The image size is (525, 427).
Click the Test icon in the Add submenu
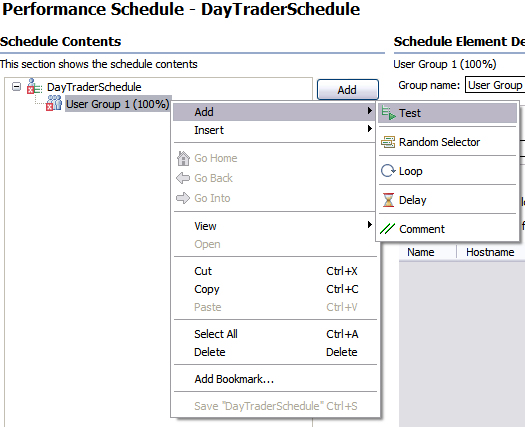coord(388,113)
